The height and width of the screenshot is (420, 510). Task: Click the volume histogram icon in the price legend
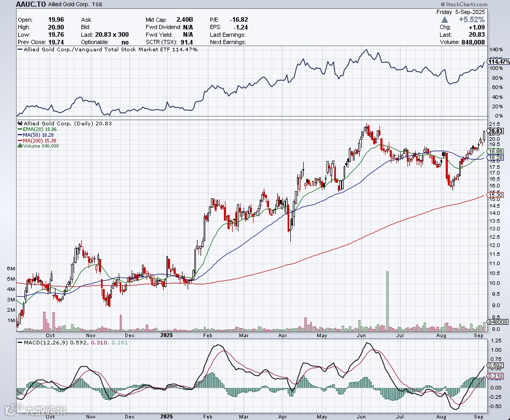coord(20,146)
